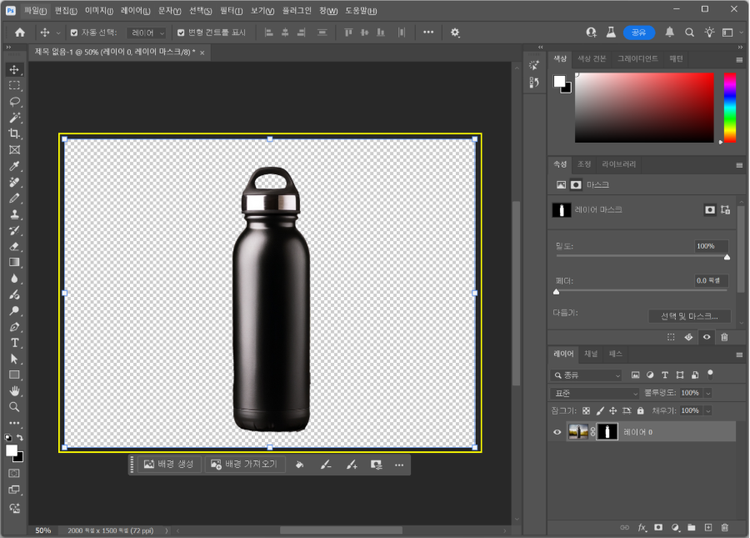Choose the Hand tool
750x538 pixels.
(15, 391)
